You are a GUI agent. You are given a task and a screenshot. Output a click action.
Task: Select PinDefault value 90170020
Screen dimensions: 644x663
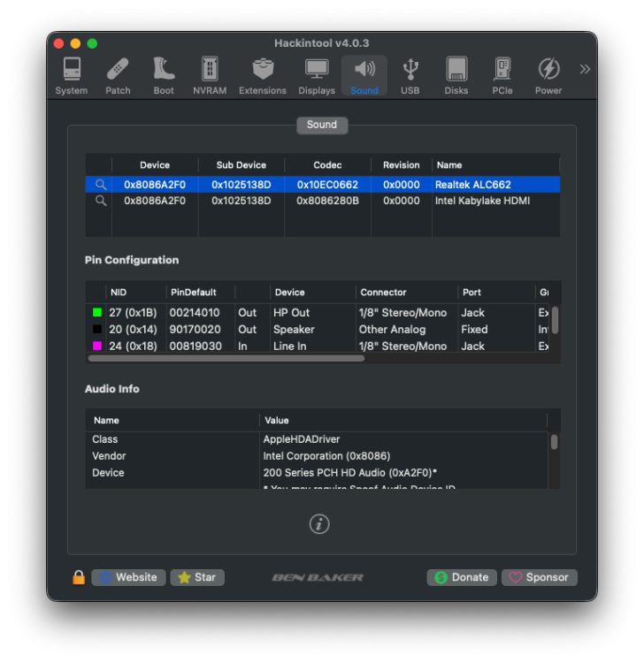[195, 329]
